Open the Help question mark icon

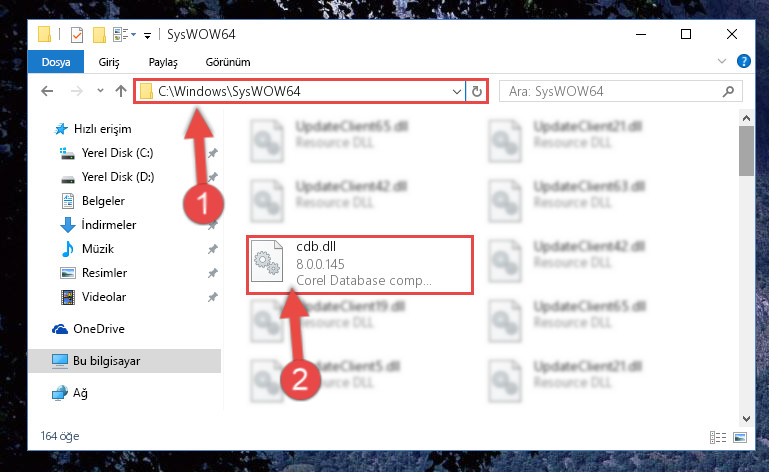[x=743, y=61]
